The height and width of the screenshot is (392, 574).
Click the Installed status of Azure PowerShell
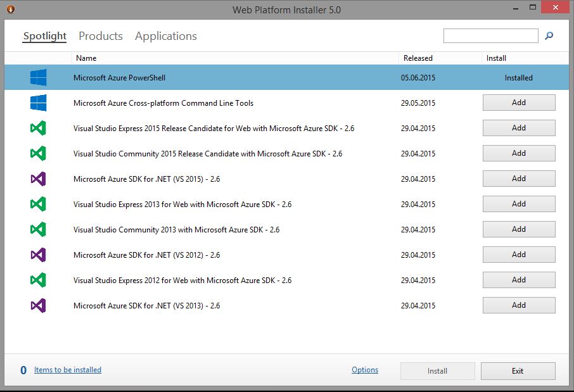point(519,78)
